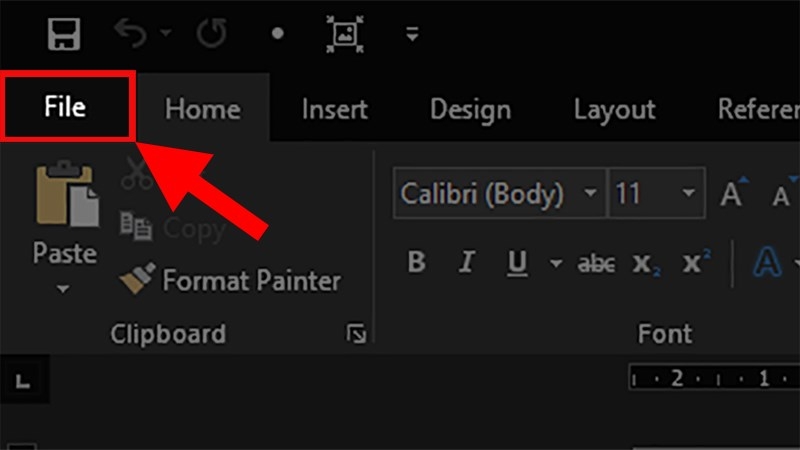Open the File tab
This screenshot has height=450, width=800.
(x=66, y=108)
